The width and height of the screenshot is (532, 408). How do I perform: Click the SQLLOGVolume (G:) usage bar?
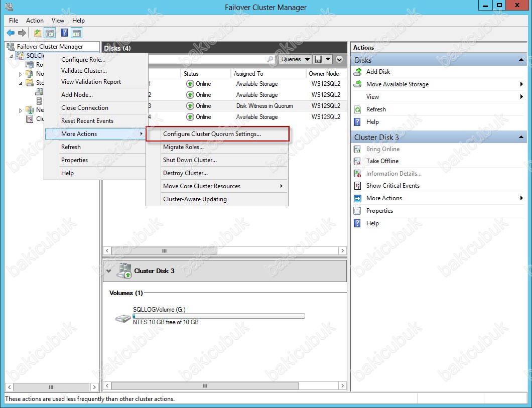click(218, 316)
